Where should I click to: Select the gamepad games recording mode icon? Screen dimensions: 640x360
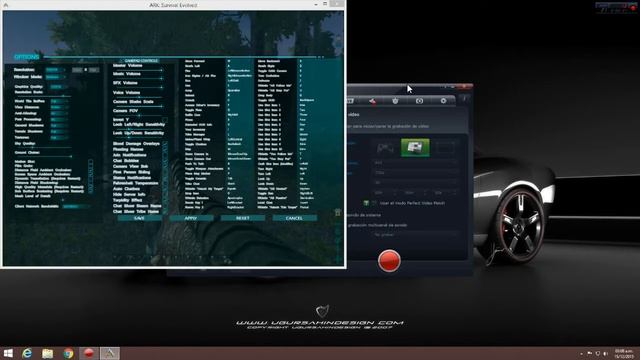tap(385, 147)
